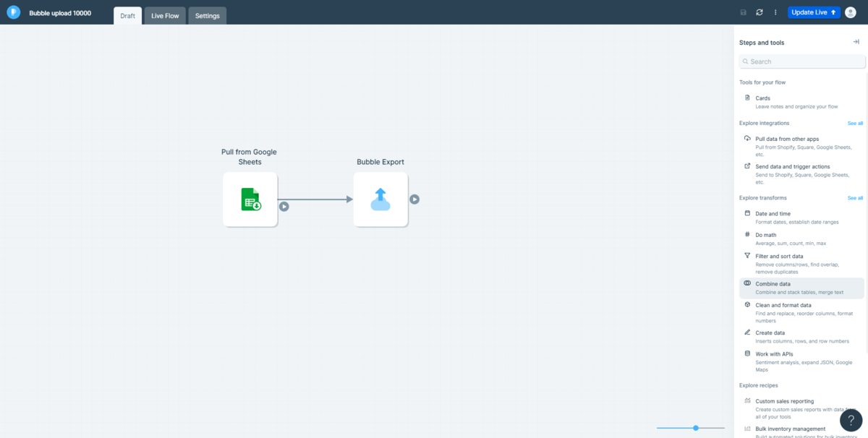Viewport: 868px width, 438px height.
Task: Select the Cards tool
Action: pos(801,102)
